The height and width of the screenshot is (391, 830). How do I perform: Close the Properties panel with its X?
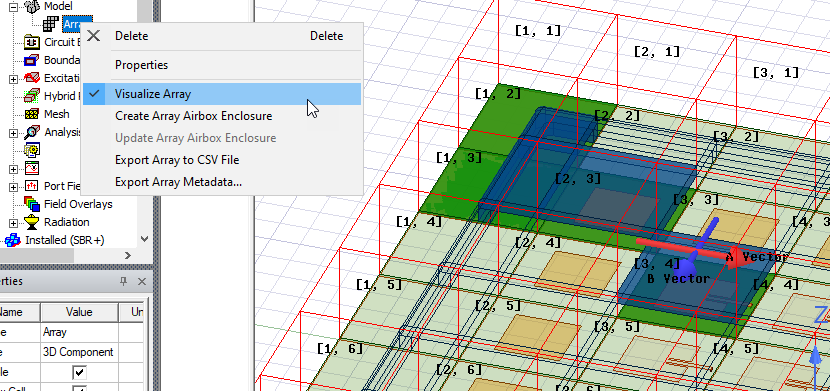click(142, 281)
